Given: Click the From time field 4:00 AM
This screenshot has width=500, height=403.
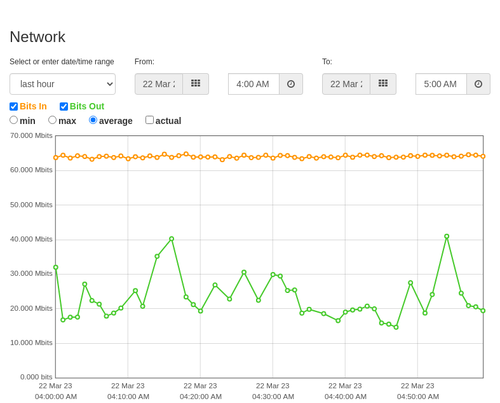Looking at the screenshot, I should pyautogui.click(x=254, y=84).
